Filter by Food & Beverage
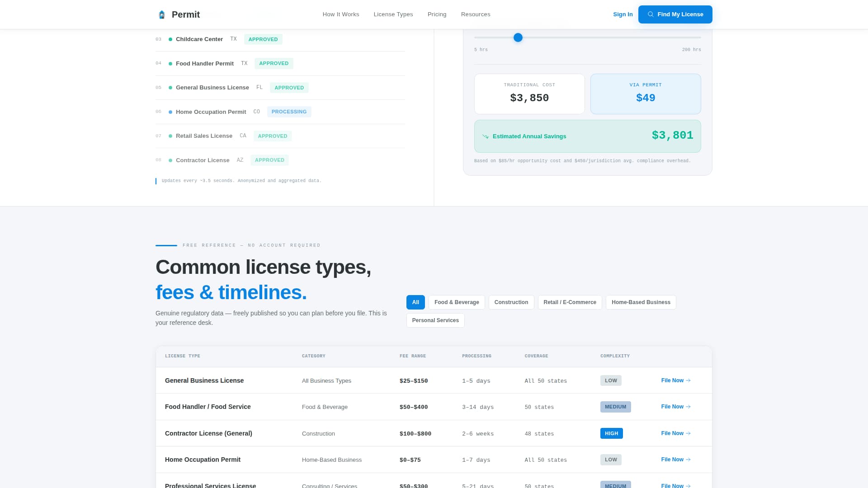The image size is (868, 488). click(x=457, y=302)
